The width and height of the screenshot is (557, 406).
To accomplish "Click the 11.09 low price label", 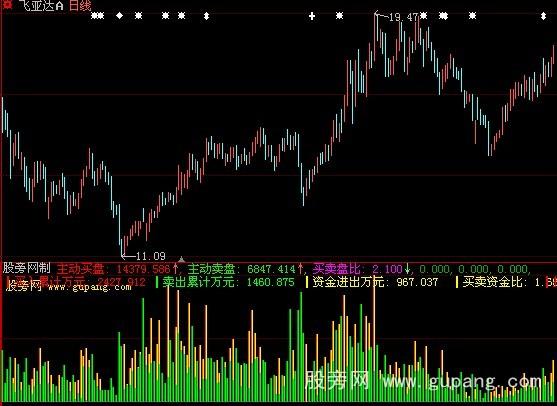I will point(151,256).
